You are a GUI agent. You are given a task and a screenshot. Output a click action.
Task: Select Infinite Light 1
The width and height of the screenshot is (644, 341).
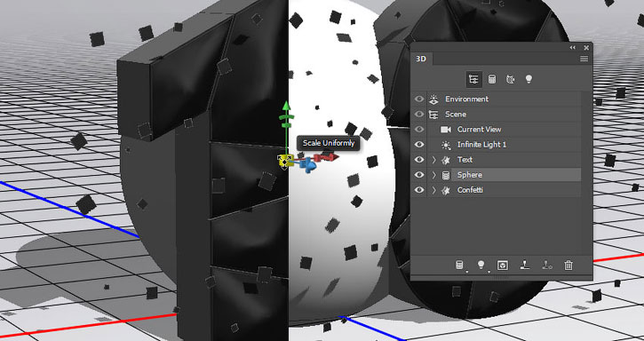(505, 145)
